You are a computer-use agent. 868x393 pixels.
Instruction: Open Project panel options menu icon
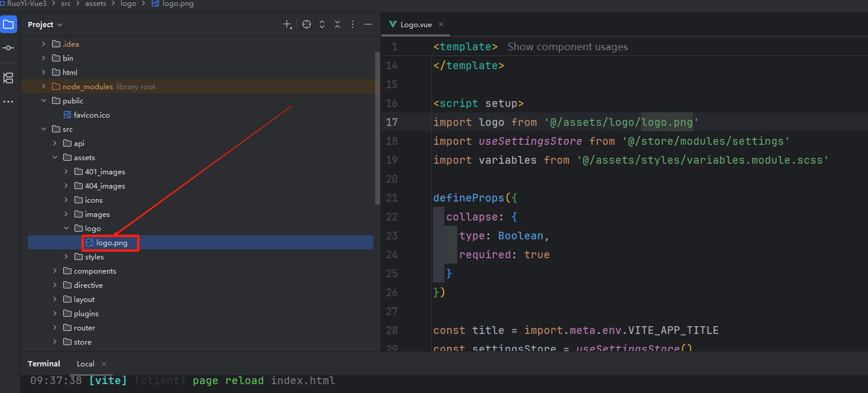pyautogui.click(x=353, y=24)
